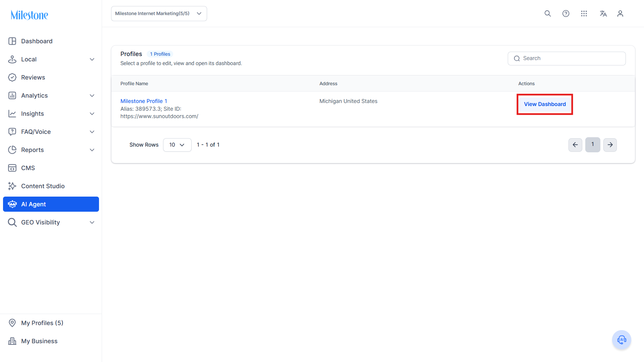Image resolution: width=644 pixels, height=362 pixels.
Task: Click the 1 - 1 of 1 count
Action: [208, 145]
